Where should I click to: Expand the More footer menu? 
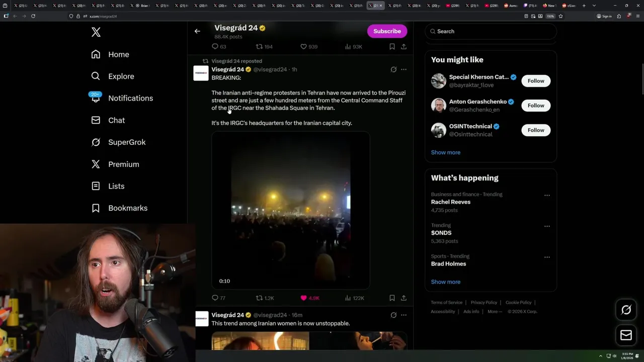(x=495, y=312)
